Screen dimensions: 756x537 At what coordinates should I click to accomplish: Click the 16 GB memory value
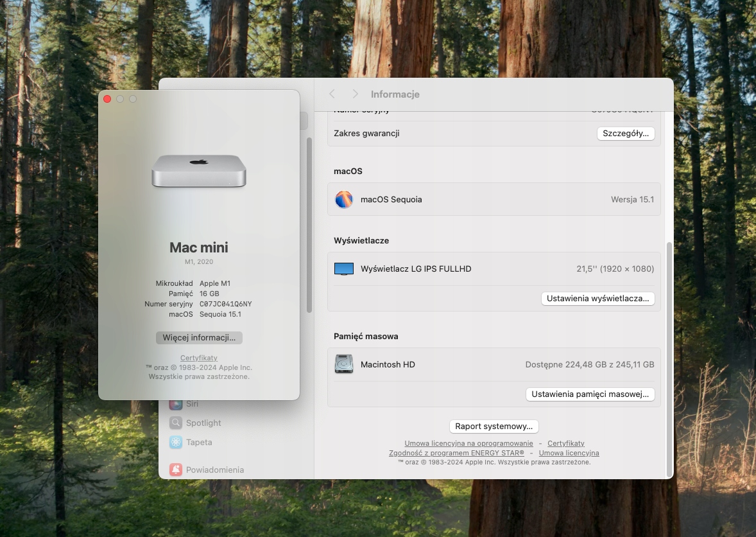point(209,294)
